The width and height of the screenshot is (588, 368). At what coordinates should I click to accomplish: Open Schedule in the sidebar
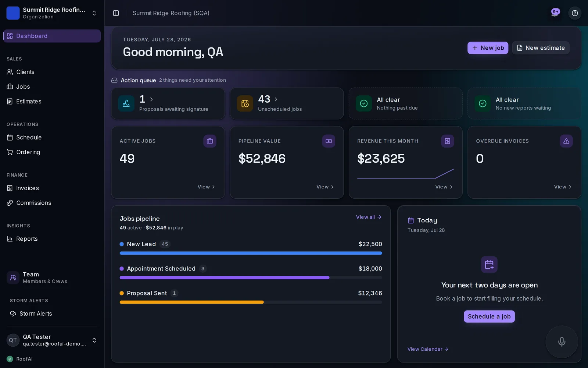(52, 137)
